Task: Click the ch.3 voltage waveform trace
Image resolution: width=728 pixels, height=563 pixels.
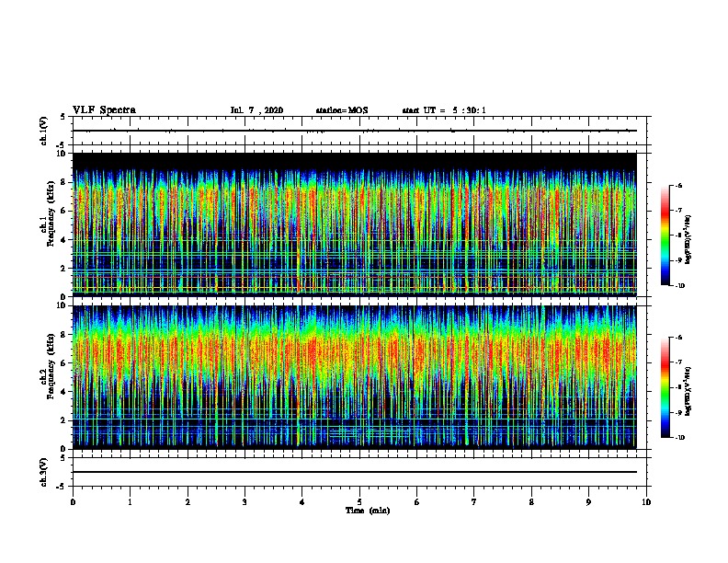Action: (x=354, y=472)
